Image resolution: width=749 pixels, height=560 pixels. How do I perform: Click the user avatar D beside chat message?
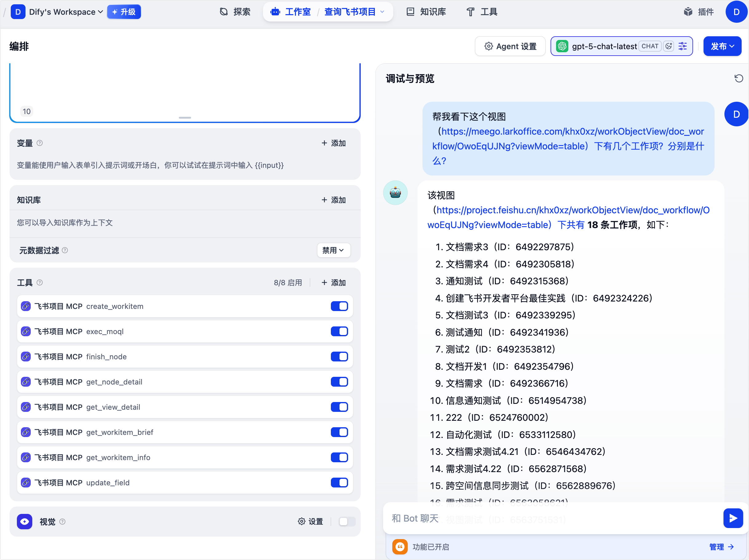click(x=736, y=114)
